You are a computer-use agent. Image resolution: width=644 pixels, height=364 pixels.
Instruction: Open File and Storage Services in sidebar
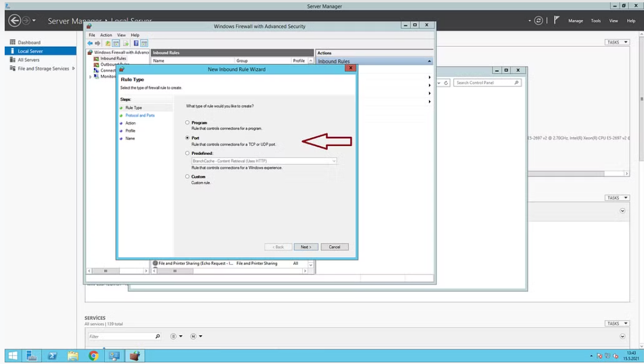(43, 68)
